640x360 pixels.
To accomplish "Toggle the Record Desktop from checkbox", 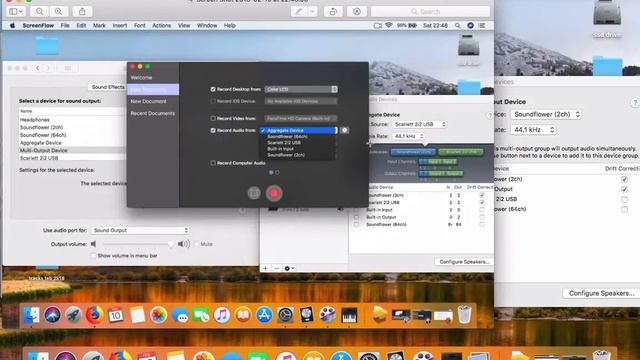I will 213,89.
